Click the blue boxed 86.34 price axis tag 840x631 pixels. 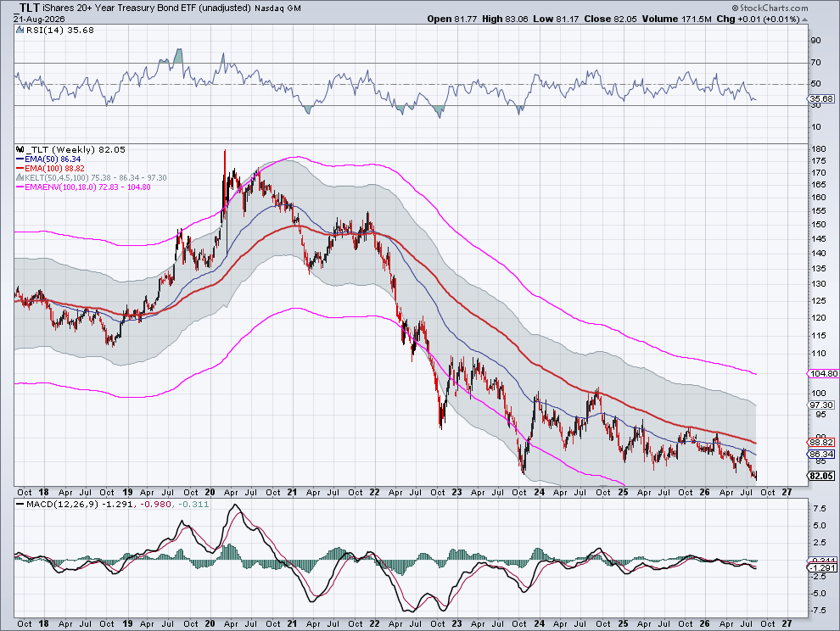point(821,455)
